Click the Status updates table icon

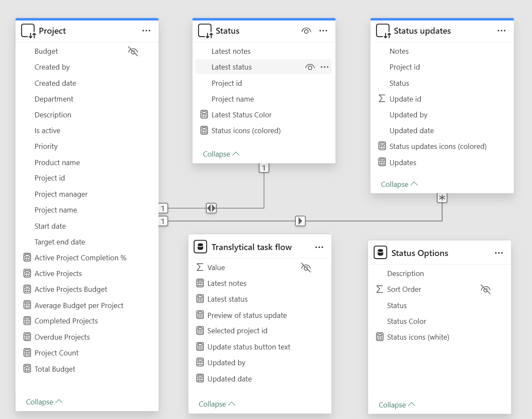(382, 31)
